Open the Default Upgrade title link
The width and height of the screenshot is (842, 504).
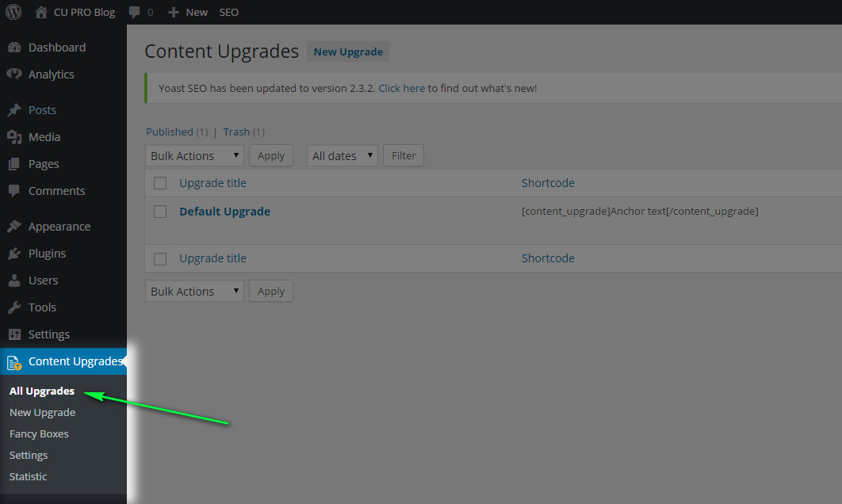[x=224, y=212]
